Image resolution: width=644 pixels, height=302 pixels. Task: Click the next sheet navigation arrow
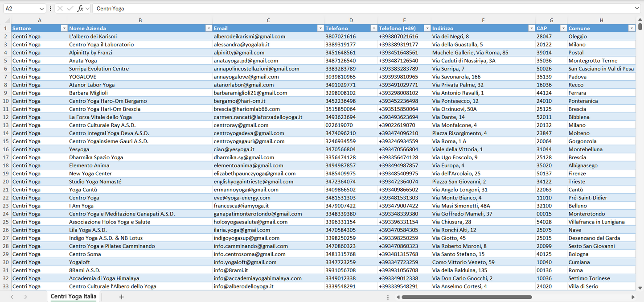(x=25, y=297)
